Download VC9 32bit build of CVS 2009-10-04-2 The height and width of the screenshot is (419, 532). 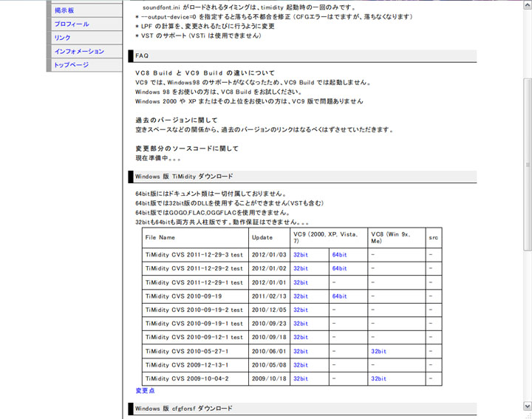point(301,378)
